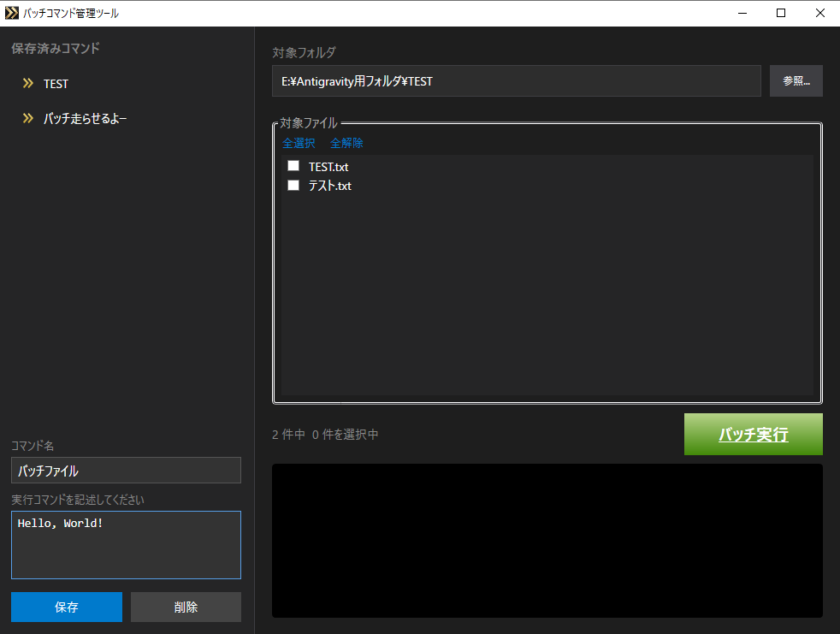The width and height of the screenshot is (840, 634).
Task: Click the double-chevron icon beside TEST command
Action: click(28, 83)
